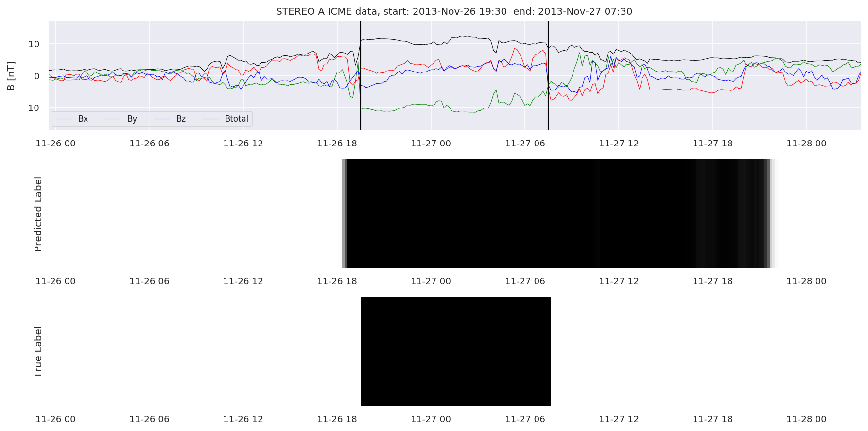Click Predicted Label plot tick 11-26 06

coord(149,281)
